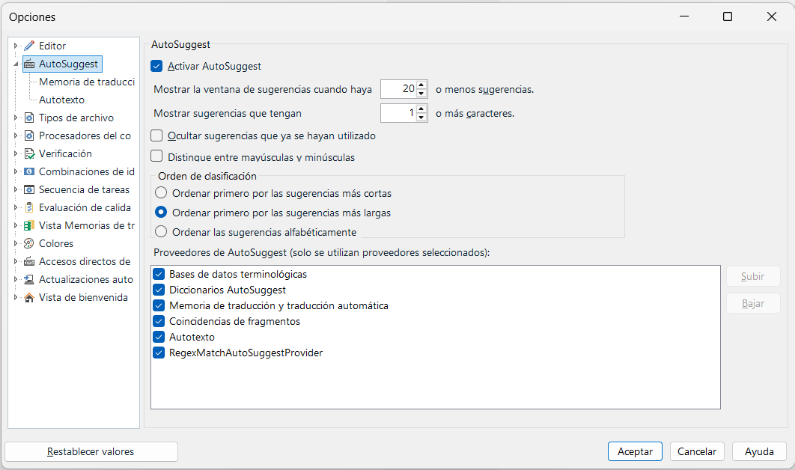Click the Subir button
The height and width of the screenshot is (470, 795).
[753, 276]
